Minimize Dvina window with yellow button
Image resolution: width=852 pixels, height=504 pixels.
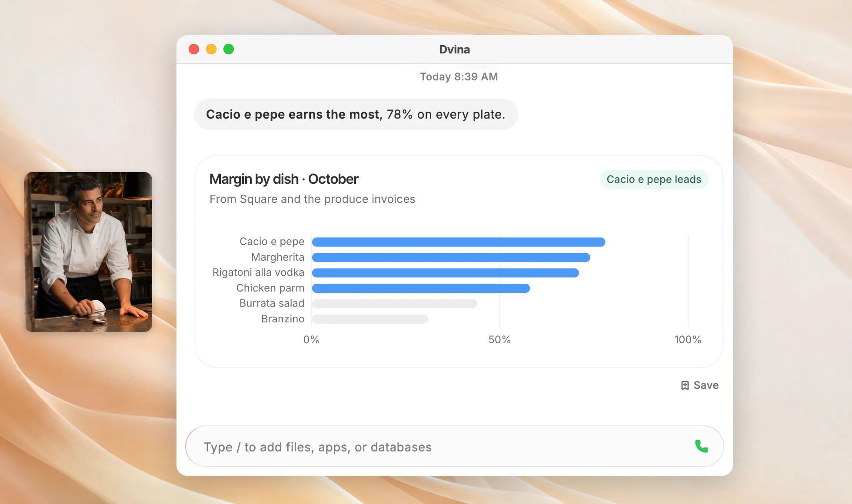211,49
